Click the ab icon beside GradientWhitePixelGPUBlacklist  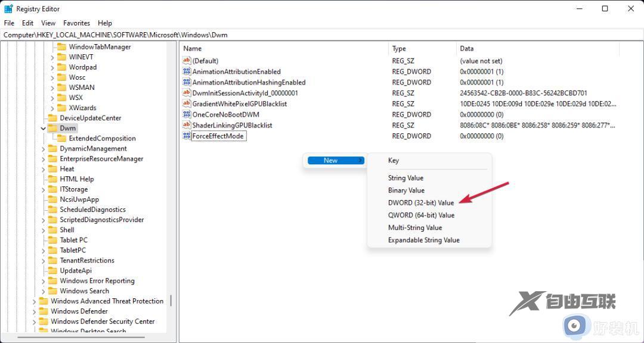(x=187, y=104)
